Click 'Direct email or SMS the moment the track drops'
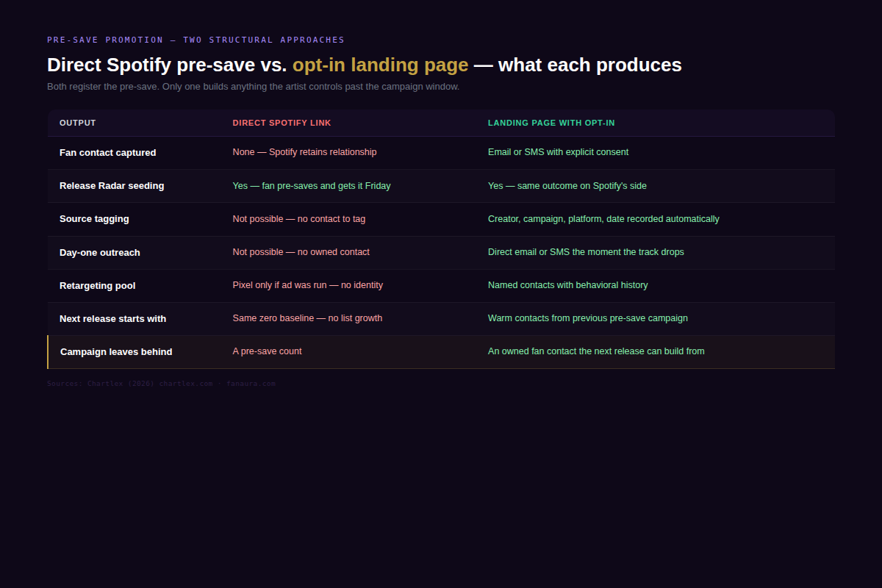The width and height of the screenshot is (882, 588). tap(586, 252)
